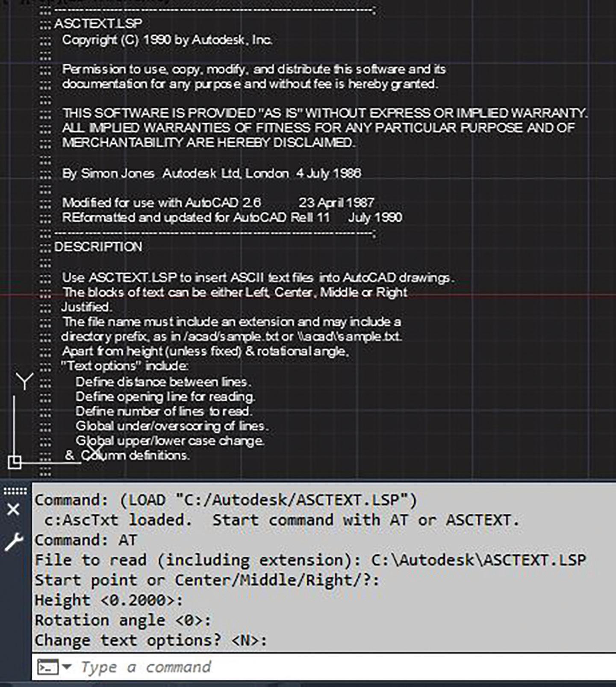
Task: Select the "documentation for any purpose" line
Action: point(250,84)
